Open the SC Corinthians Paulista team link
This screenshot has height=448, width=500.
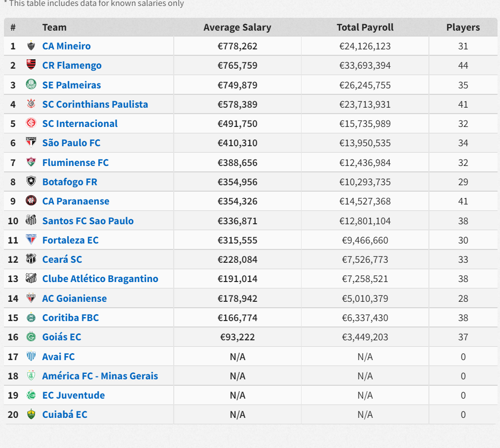point(95,104)
